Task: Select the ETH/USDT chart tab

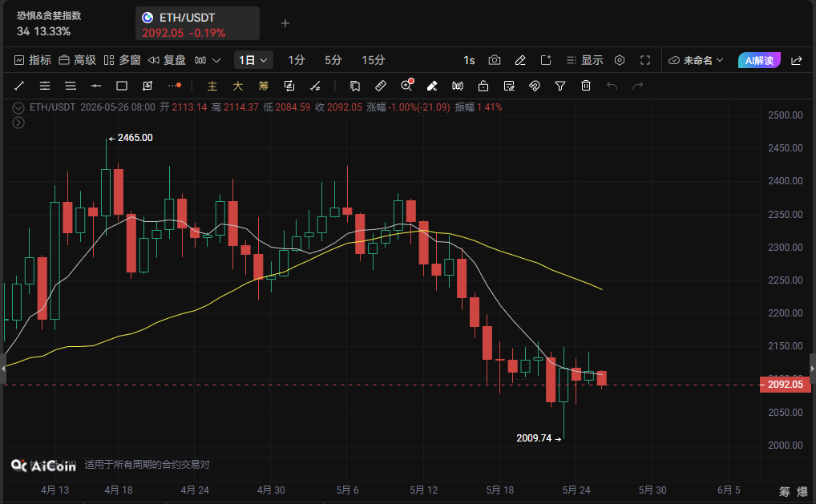Action: [x=198, y=23]
